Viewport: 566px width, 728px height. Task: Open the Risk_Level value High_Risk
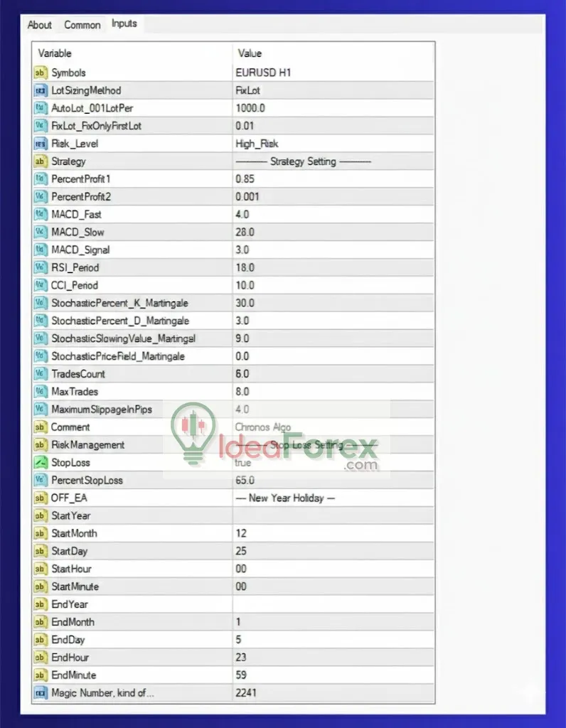click(x=257, y=144)
